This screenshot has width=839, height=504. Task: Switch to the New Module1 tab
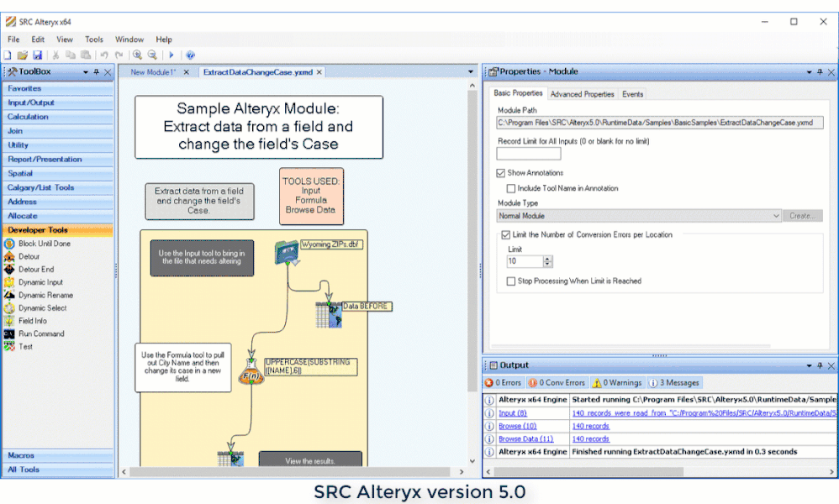pyautogui.click(x=153, y=72)
